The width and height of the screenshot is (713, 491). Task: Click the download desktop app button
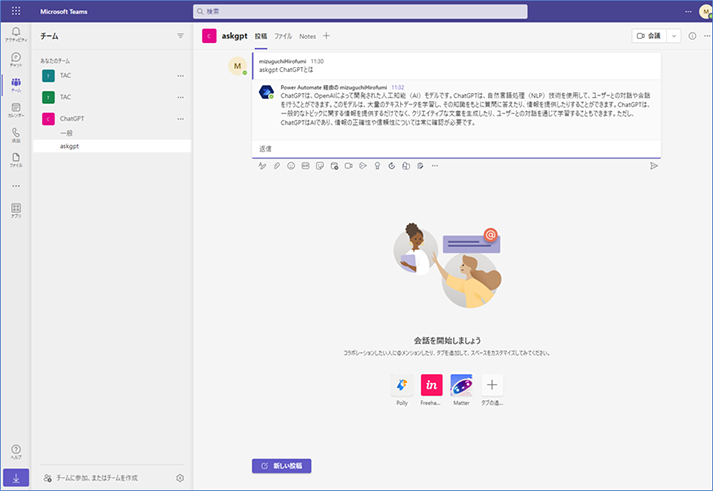(x=16, y=478)
